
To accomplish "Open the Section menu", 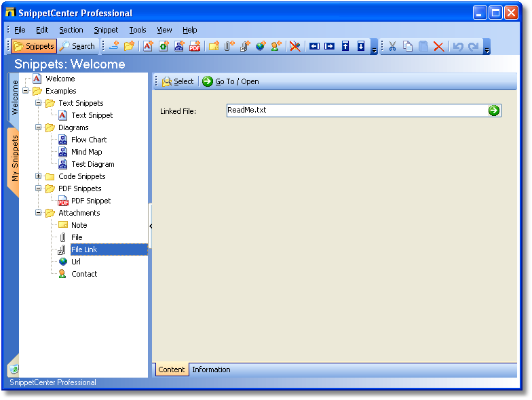I will (71, 30).
